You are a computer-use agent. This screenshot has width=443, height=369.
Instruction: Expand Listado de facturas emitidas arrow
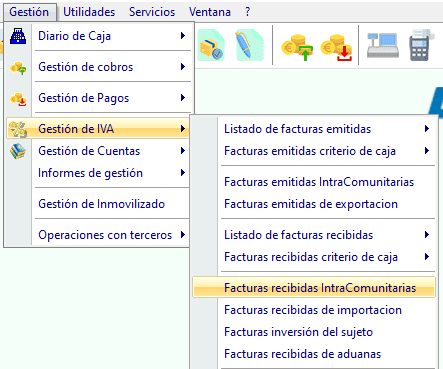pos(427,129)
